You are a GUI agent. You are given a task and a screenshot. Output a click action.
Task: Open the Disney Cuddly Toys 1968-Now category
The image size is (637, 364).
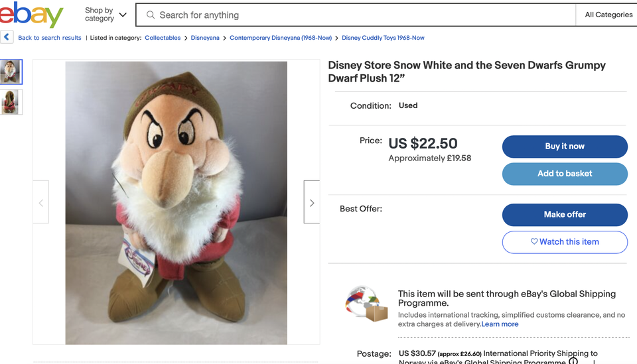coord(383,38)
